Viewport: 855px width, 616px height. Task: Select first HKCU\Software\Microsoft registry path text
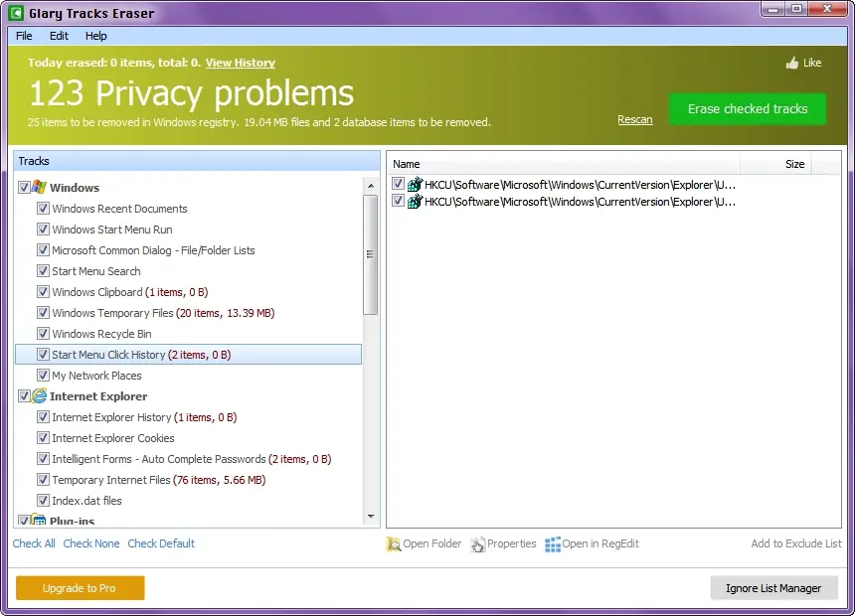580,185
